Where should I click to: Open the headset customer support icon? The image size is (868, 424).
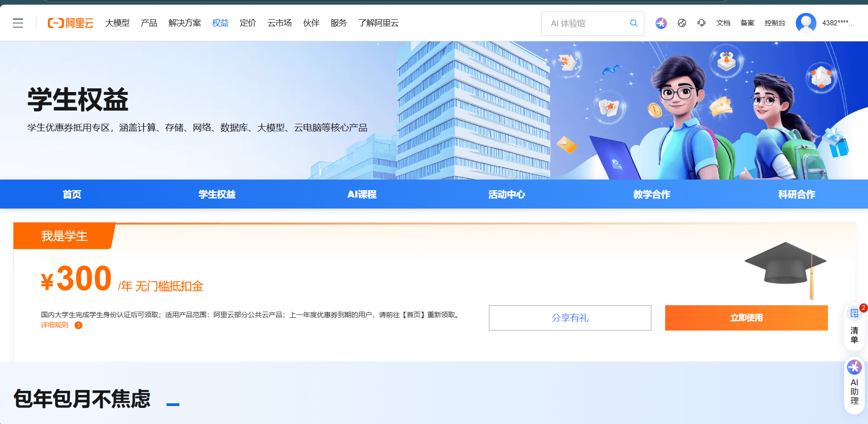[701, 23]
